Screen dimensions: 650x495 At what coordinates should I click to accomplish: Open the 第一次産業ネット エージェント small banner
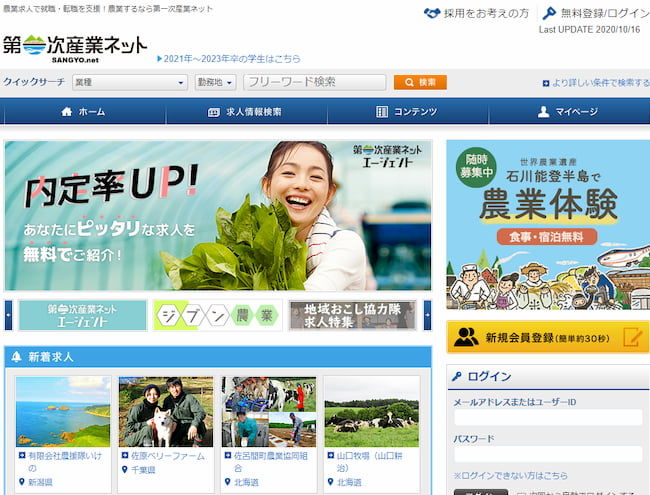pyautogui.click(x=82, y=315)
